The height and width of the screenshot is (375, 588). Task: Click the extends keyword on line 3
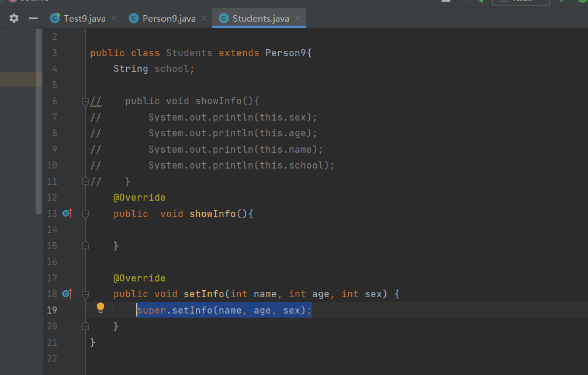click(239, 53)
